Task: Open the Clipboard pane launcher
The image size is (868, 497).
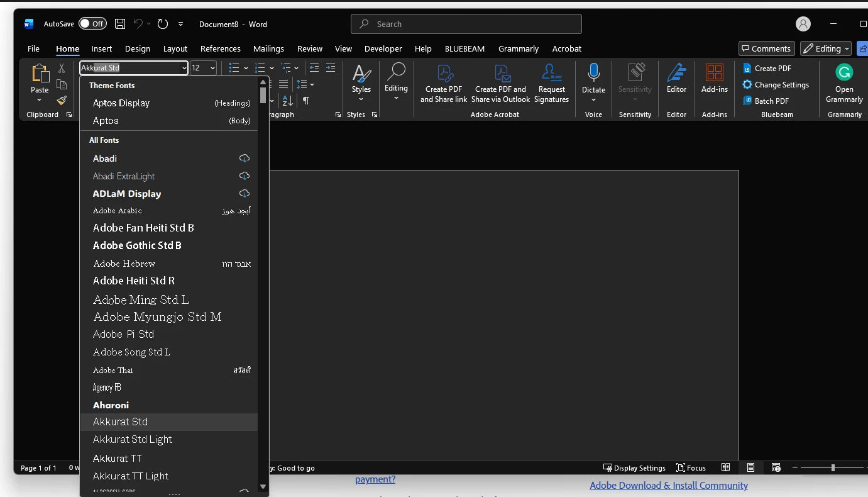Action: point(69,114)
